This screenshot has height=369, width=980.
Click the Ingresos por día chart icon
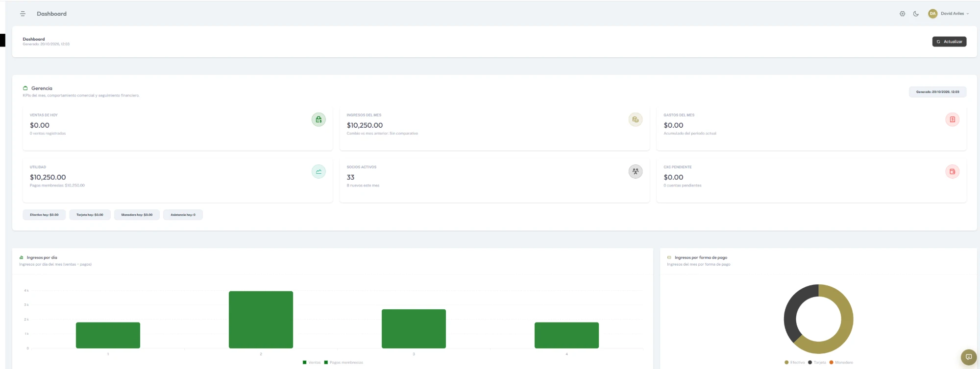pyautogui.click(x=22, y=257)
